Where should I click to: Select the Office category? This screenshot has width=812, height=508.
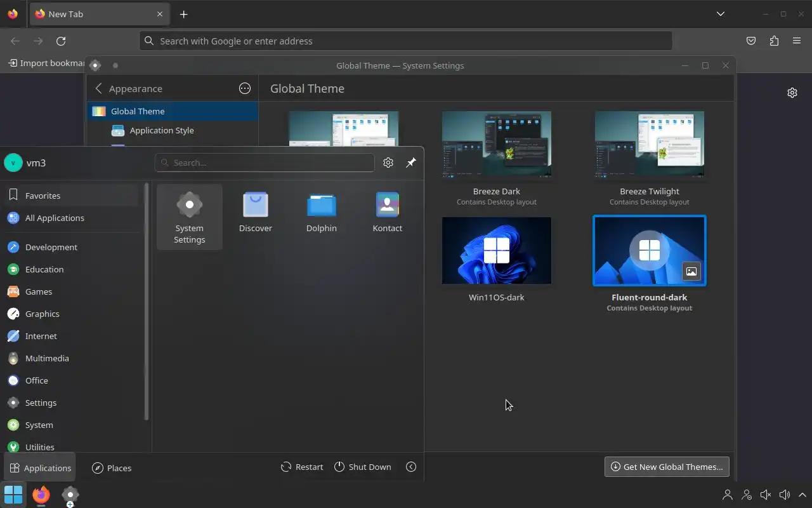click(x=71, y=380)
